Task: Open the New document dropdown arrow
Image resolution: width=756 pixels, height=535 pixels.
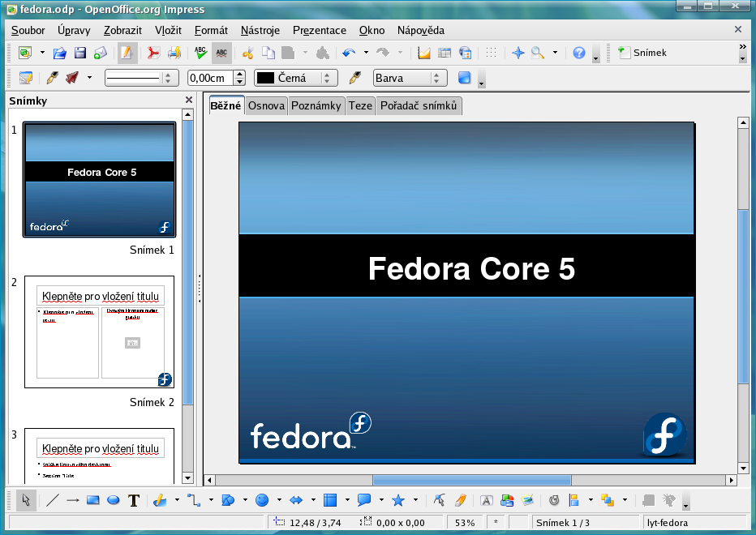Action: click(x=42, y=53)
